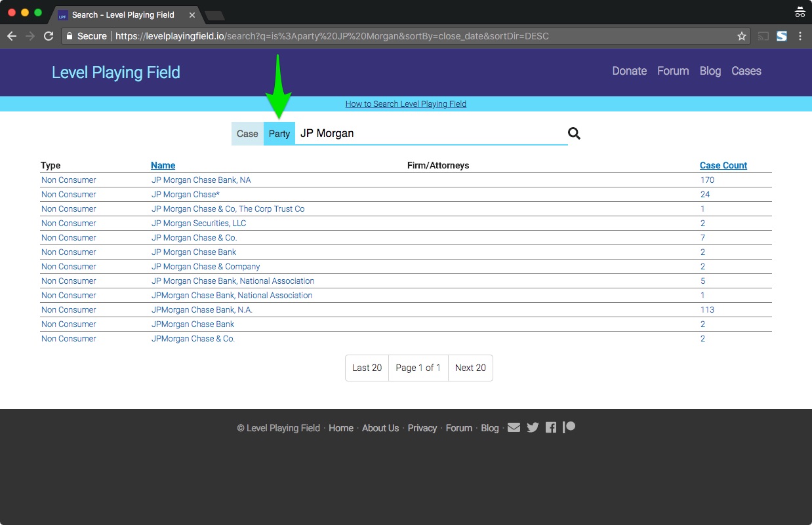
Task: Open the Forum link in the header
Action: point(673,71)
